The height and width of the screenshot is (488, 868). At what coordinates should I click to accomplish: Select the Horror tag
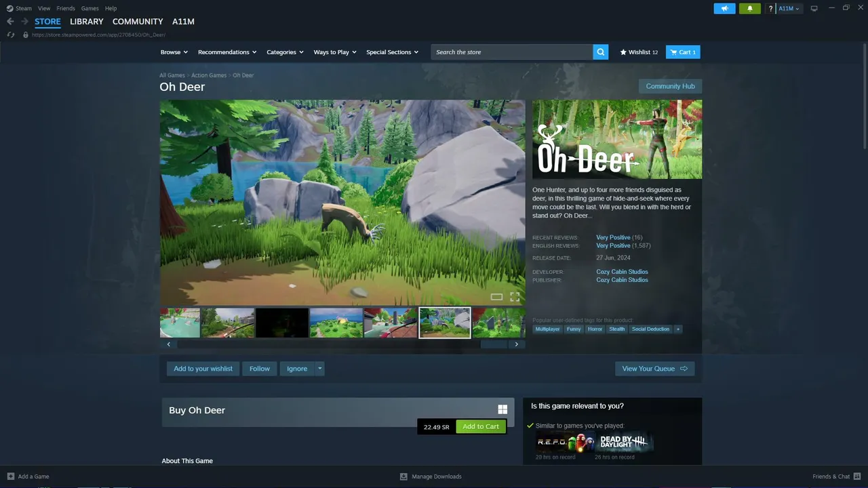[595, 329]
